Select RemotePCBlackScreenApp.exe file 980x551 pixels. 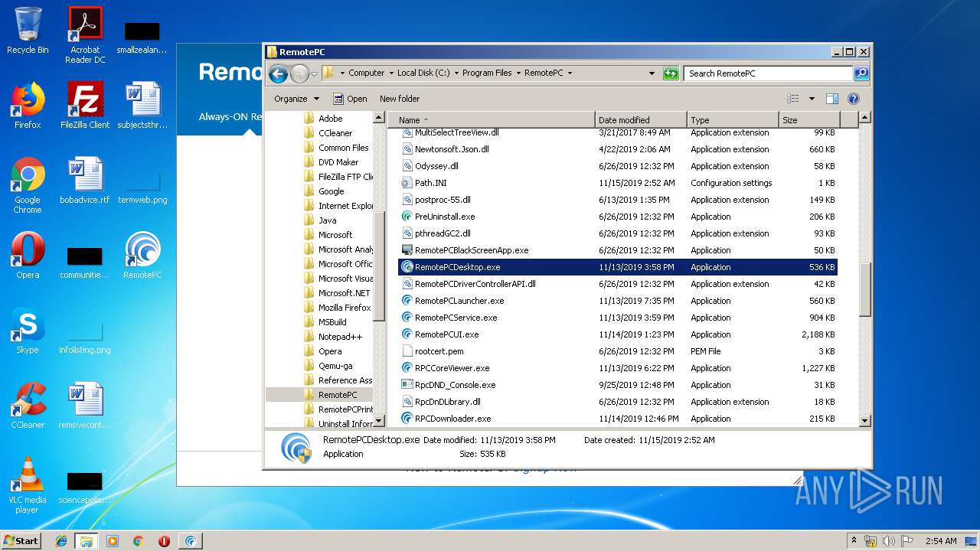[x=472, y=250]
